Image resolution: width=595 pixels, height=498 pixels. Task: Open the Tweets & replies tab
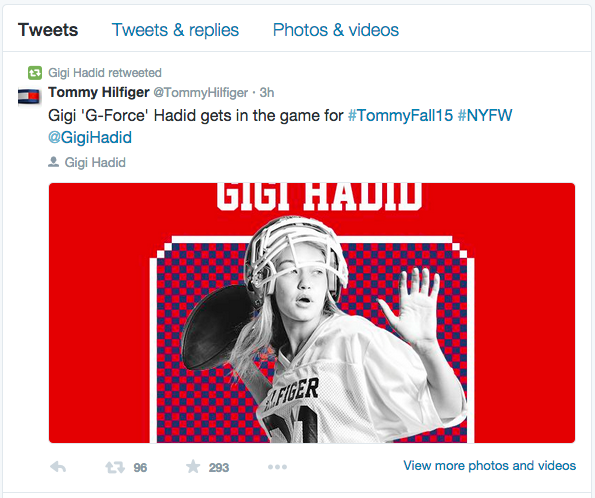(x=175, y=30)
